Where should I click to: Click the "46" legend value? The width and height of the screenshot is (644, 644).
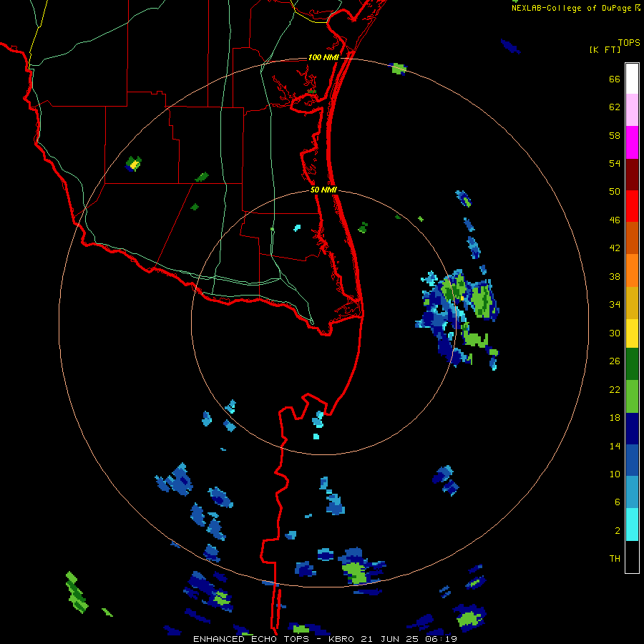[x=615, y=220]
